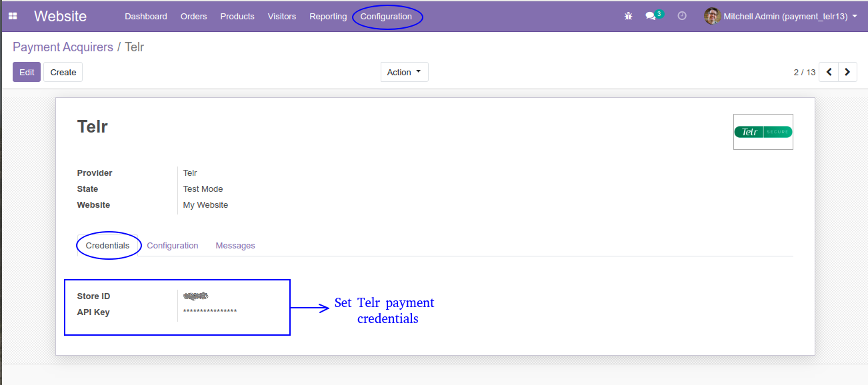Click the 2 / 13 pager counter
This screenshot has width=868, height=385.
805,72
